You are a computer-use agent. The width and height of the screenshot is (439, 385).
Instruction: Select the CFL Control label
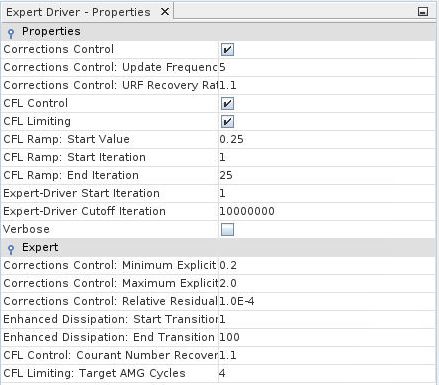(x=36, y=103)
